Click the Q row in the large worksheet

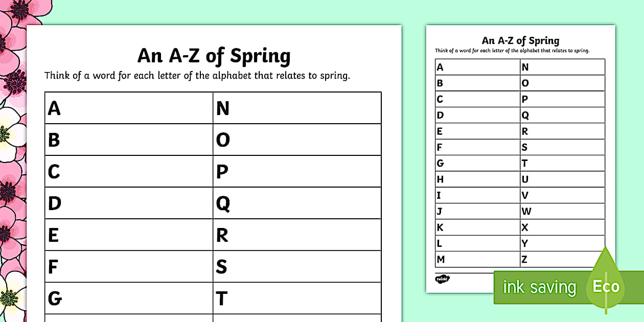(297, 203)
